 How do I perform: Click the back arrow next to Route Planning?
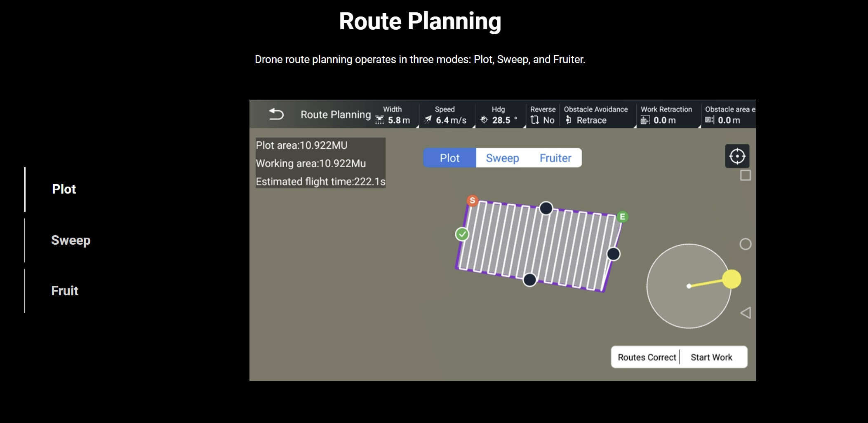277,114
